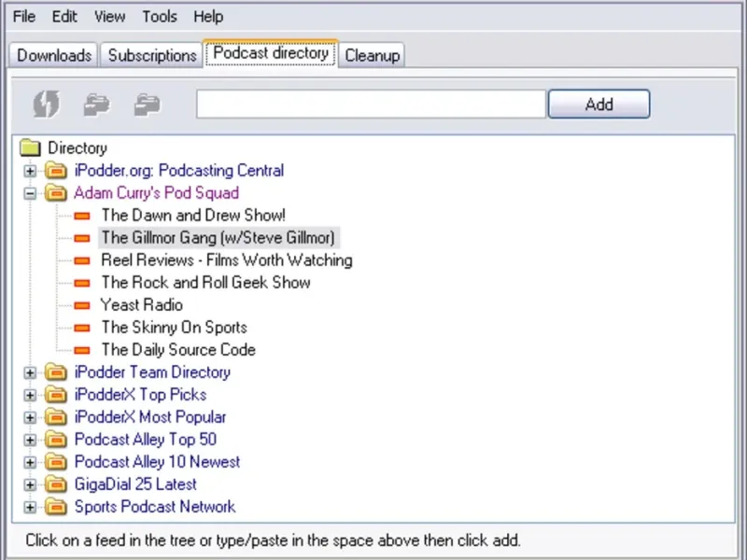Viewport: 747px width, 560px height.
Task: Select the Podcast directory tab
Action: click(271, 53)
